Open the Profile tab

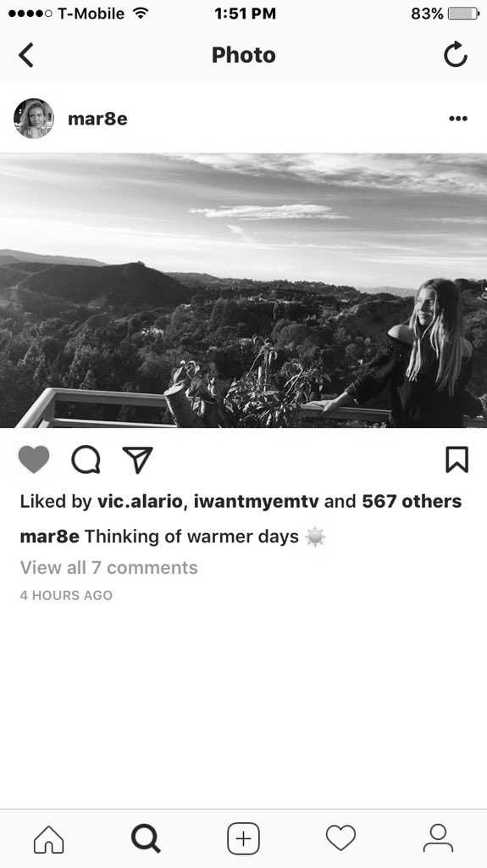[439, 838]
